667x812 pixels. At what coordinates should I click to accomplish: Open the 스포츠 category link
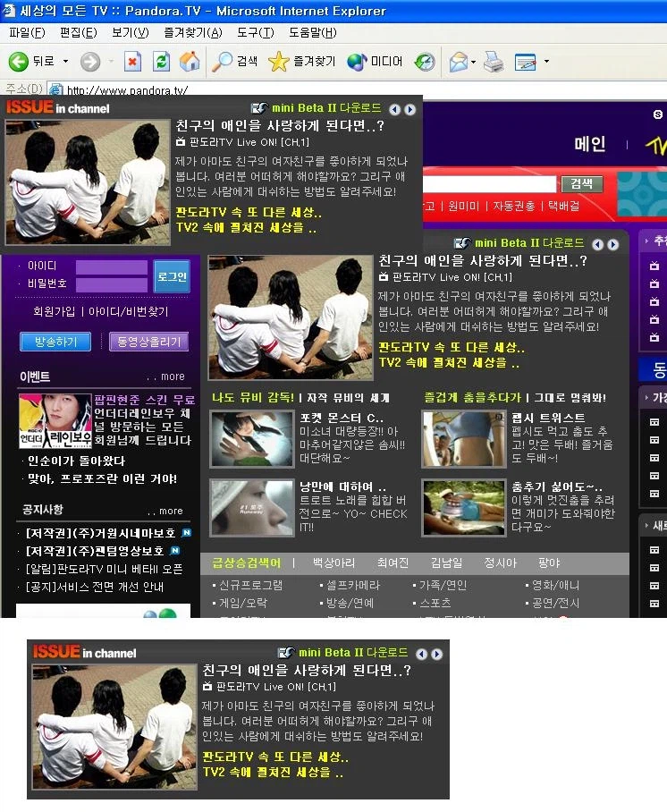click(x=435, y=603)
